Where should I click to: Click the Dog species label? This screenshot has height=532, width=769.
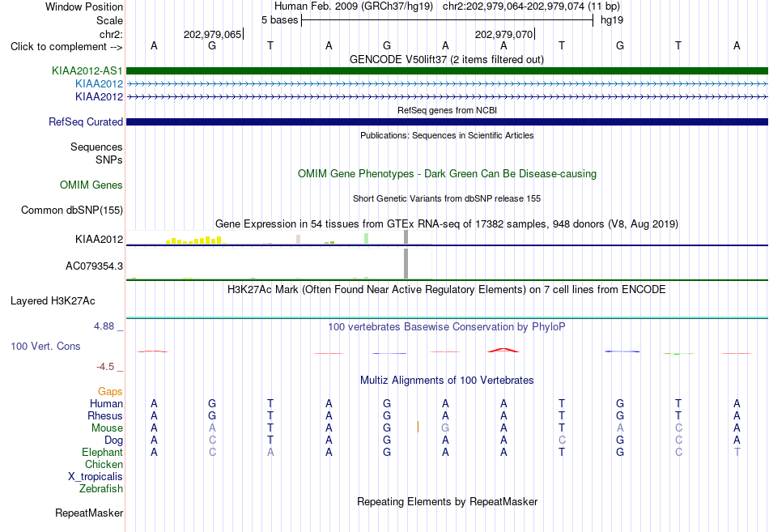(x=113, y=440)
